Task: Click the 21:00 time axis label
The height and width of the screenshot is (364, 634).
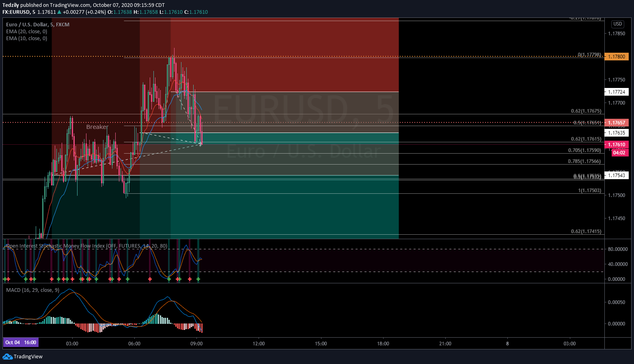Action: [445, 344]
